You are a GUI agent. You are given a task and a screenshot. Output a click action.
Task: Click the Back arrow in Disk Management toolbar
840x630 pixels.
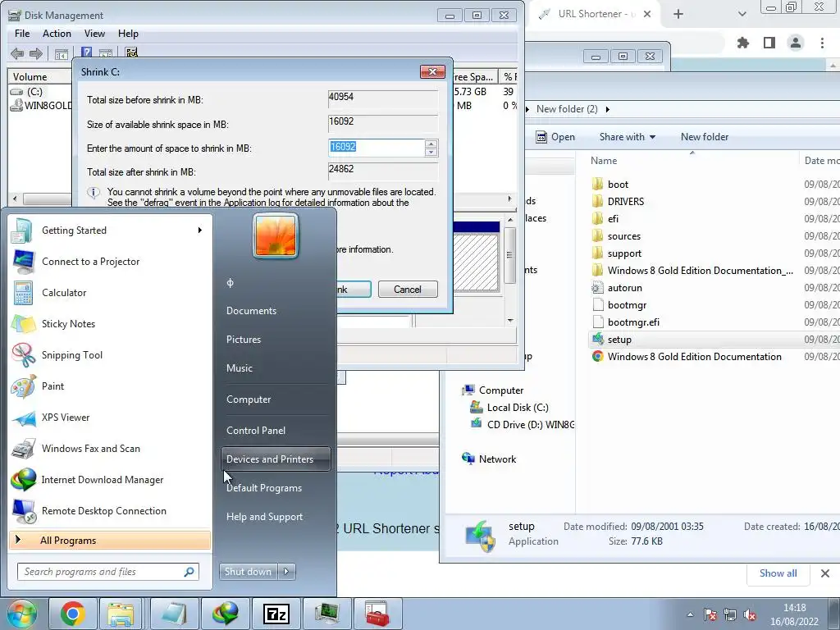17,53
